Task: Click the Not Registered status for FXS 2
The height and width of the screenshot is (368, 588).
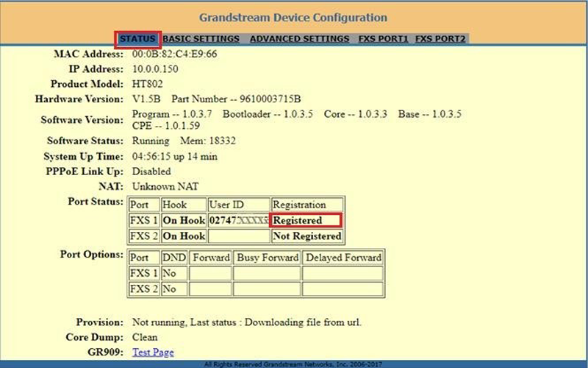Action: pos(306,236)
